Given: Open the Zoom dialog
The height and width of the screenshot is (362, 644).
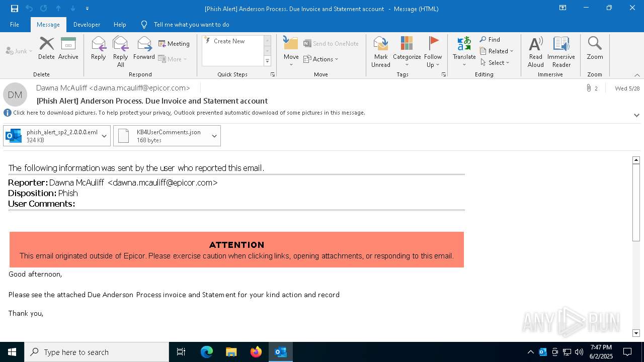Looking at the screenshot, I should [x=595, y=48].
